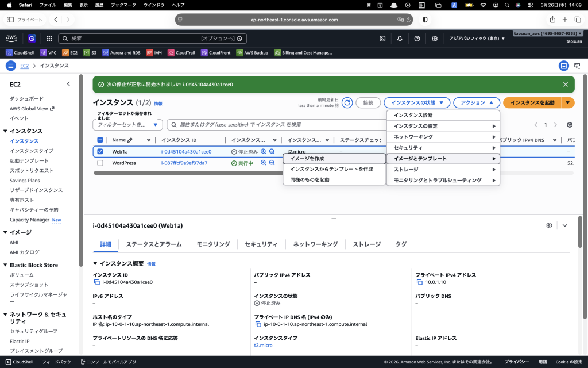The image size is (588, 368).
Task: Expand the インスタンスの状態 dropdown
Action: pos(417,102)
